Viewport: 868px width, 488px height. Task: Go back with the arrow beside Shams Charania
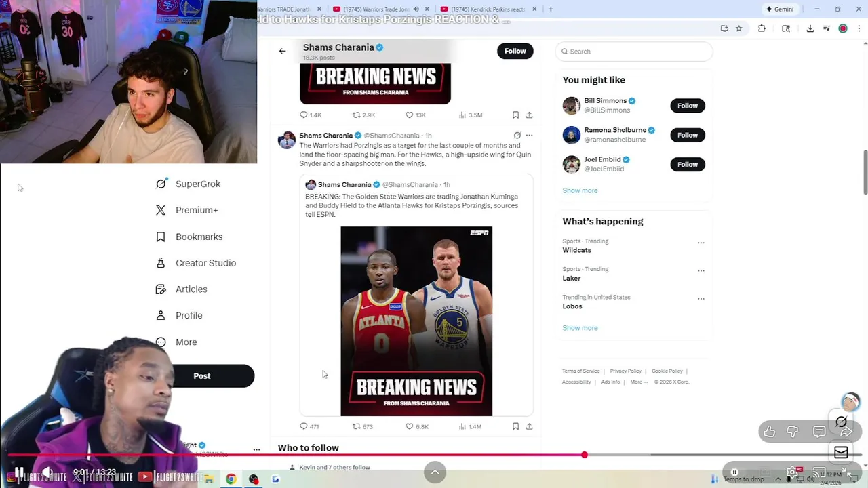pyautogui.click(x=282, y=51)
